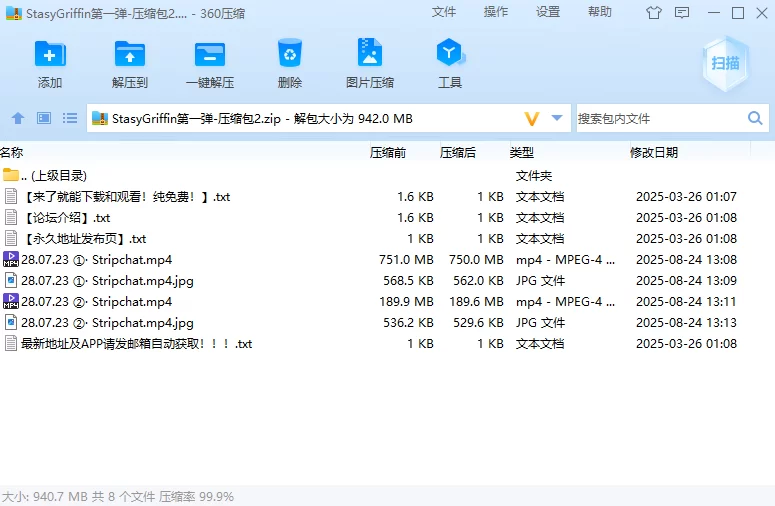Click the image icon of ② Stripchat.mp4.jpg
The image size is (775, 506).
[11, 322]
